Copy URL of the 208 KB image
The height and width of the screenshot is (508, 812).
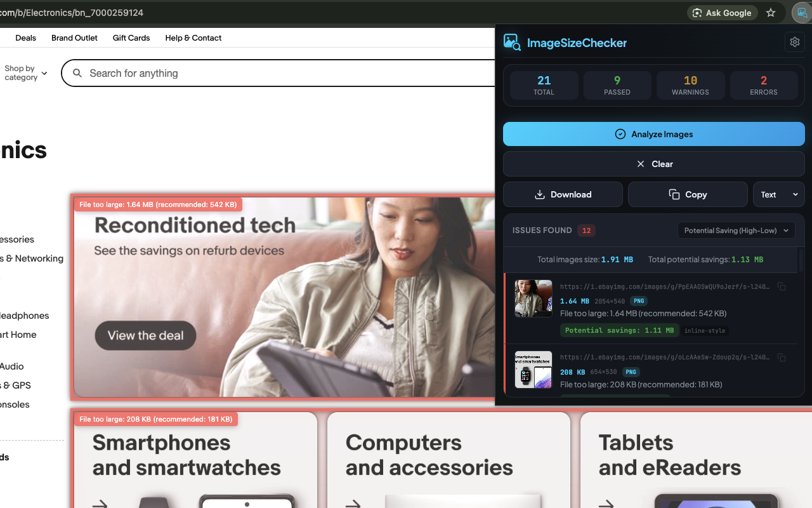pyautogui.click(x=782, y=358)
